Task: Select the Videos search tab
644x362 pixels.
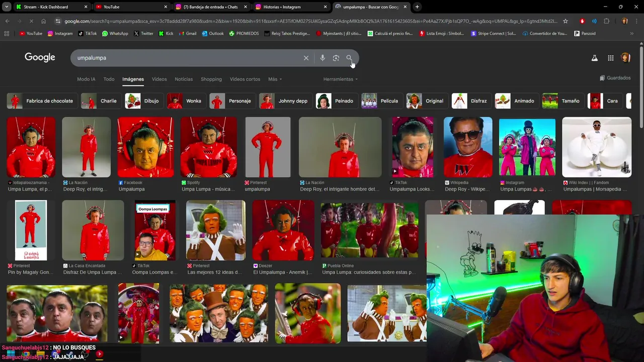Action: [x=159, y=79]
